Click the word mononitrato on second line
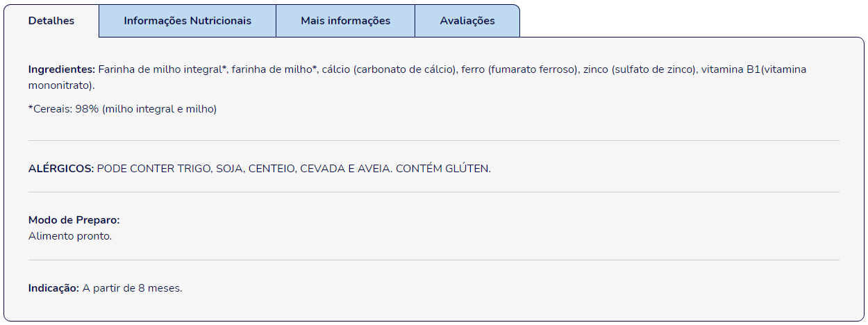 click(x=60, y=86)
